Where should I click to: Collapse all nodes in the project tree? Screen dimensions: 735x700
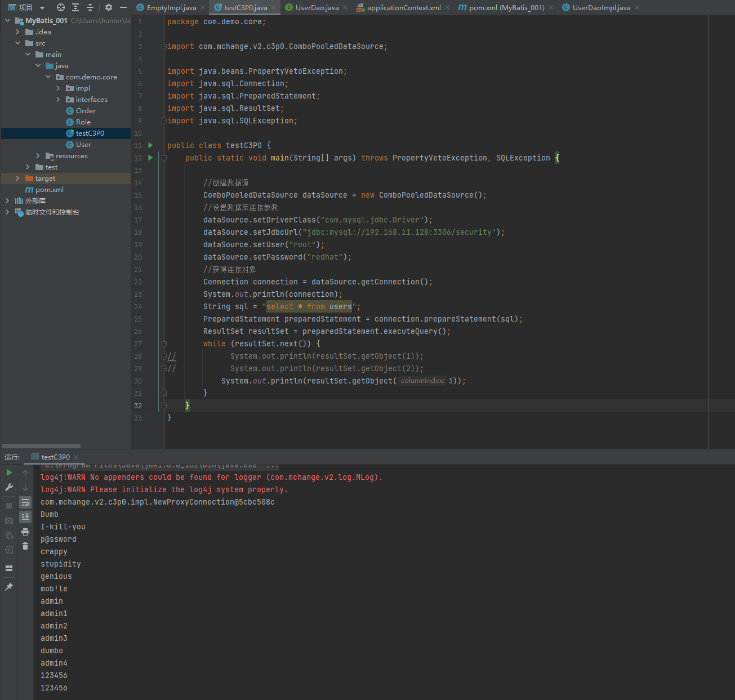(x=90, y=7)
